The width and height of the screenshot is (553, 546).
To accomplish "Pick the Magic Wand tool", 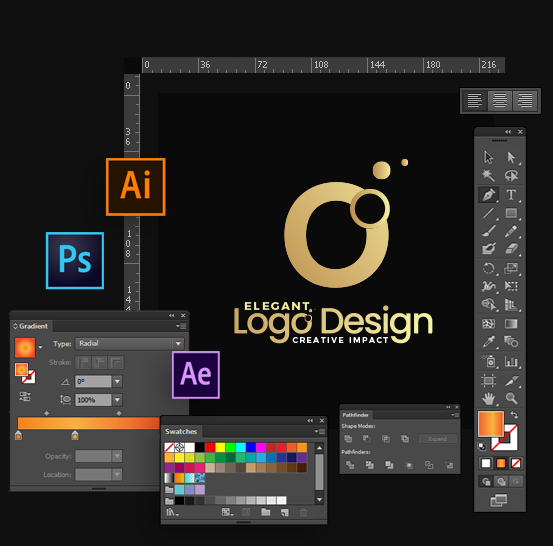I will click(x=488, y=175).
